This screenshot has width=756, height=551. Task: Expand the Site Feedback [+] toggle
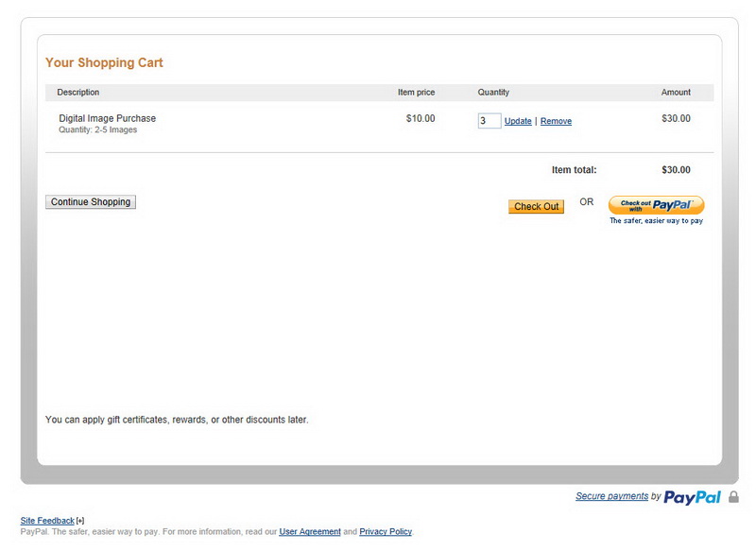pyautogui.click(x=80, y=521)
